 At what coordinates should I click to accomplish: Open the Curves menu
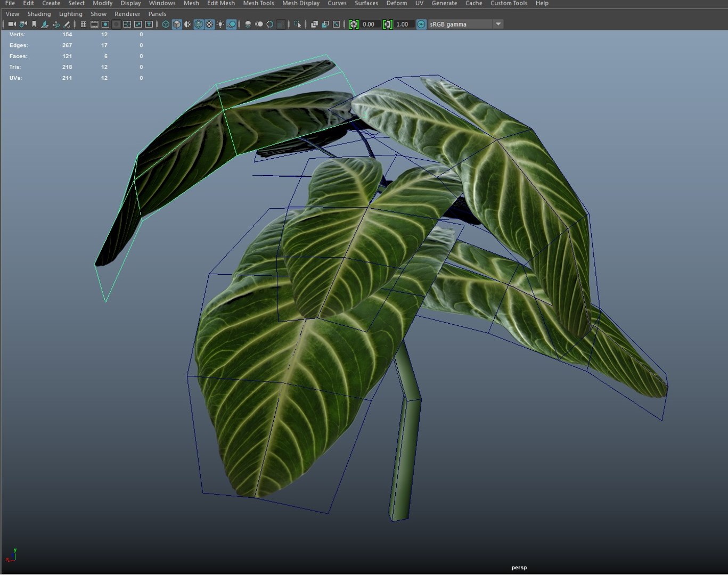337,3
